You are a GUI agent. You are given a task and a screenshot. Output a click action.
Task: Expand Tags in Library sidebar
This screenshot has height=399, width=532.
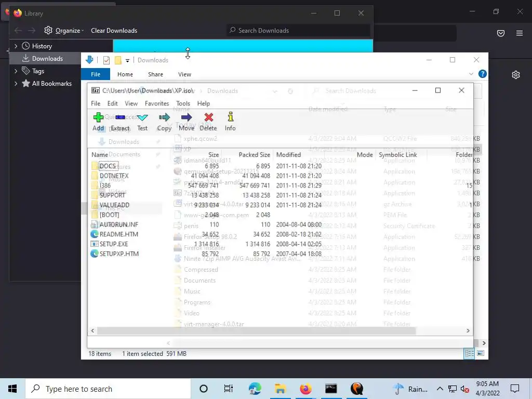point(16,71)
